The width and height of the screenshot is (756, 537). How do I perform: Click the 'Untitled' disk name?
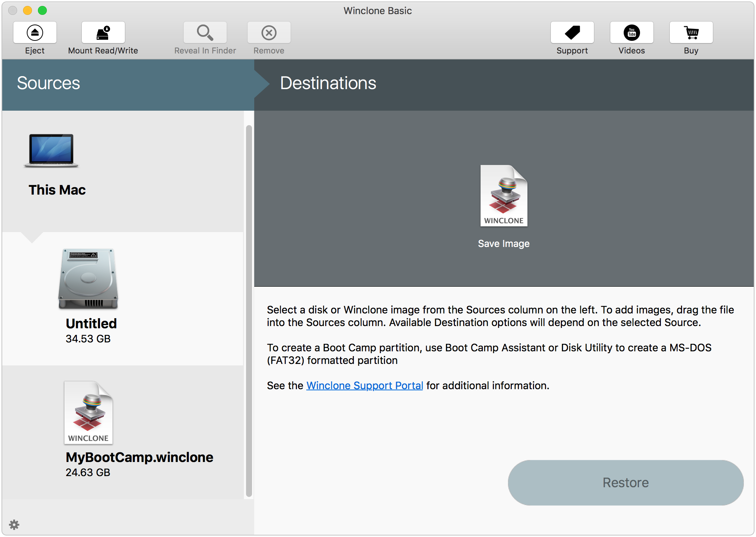[x=91, y=323]
